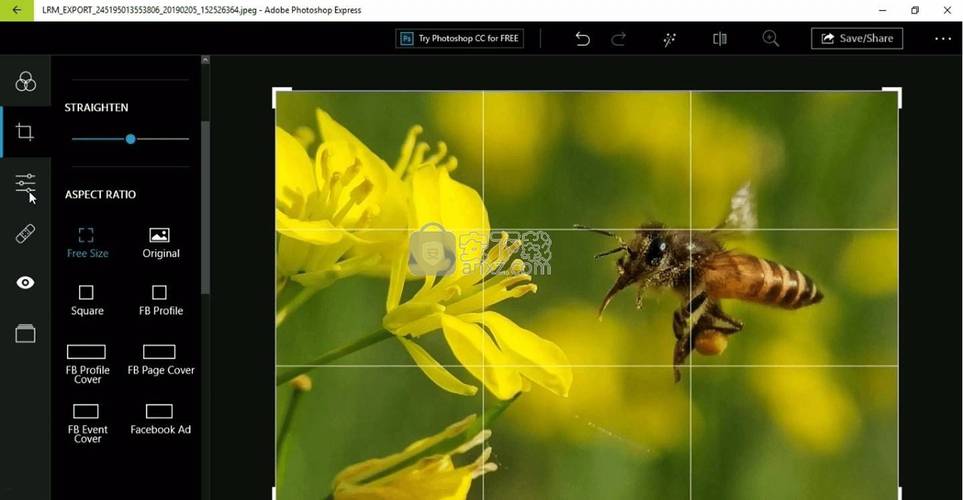The image size is (963, 500).
Task: Undo the last edit
Action: tap(582, 39)
